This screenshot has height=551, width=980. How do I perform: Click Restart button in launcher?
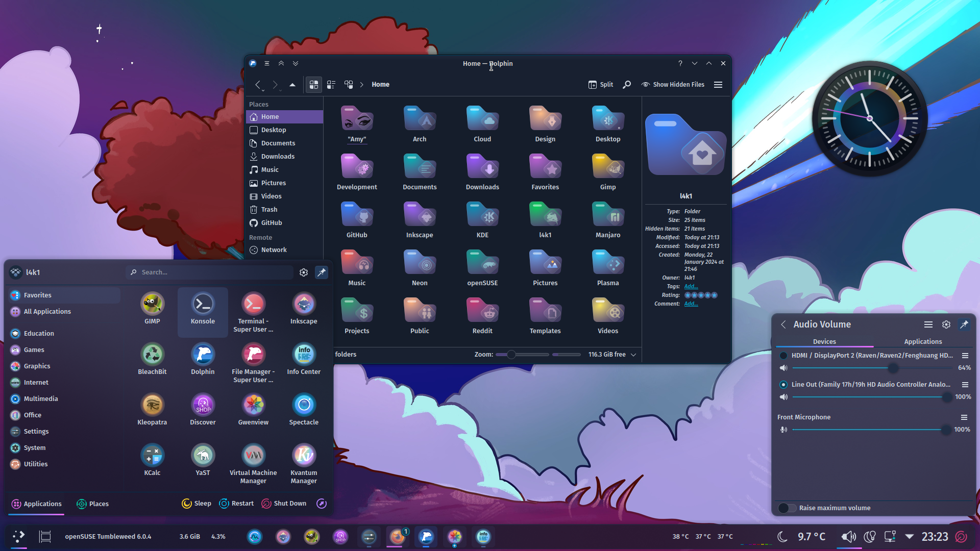click(x=236, y=504)
